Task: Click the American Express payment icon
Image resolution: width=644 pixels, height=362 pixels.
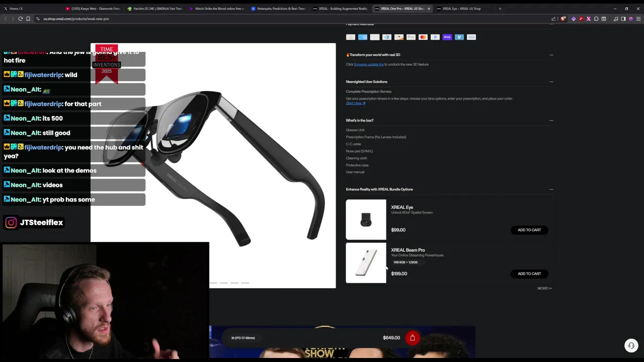Action: coord(363,37)
